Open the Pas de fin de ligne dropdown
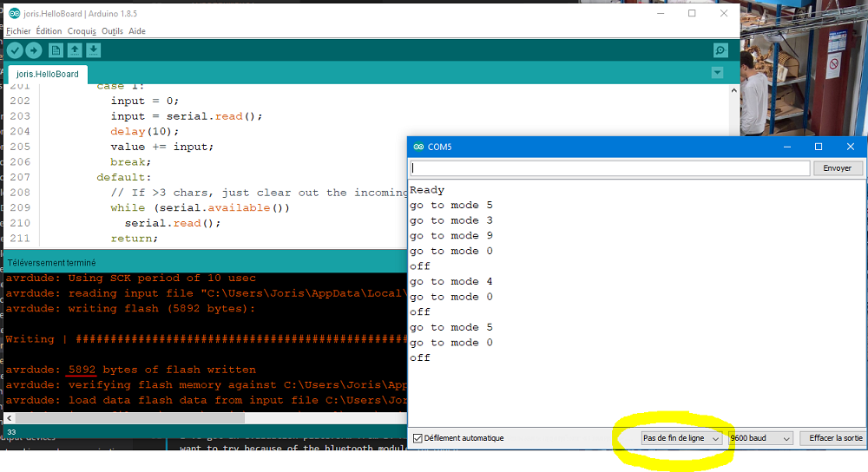 click(681, 438)
